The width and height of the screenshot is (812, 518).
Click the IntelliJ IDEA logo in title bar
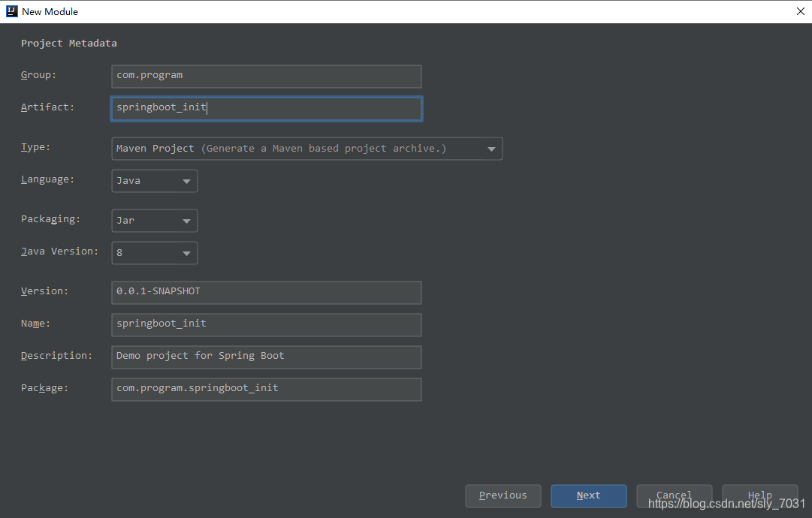click(11, 11)
